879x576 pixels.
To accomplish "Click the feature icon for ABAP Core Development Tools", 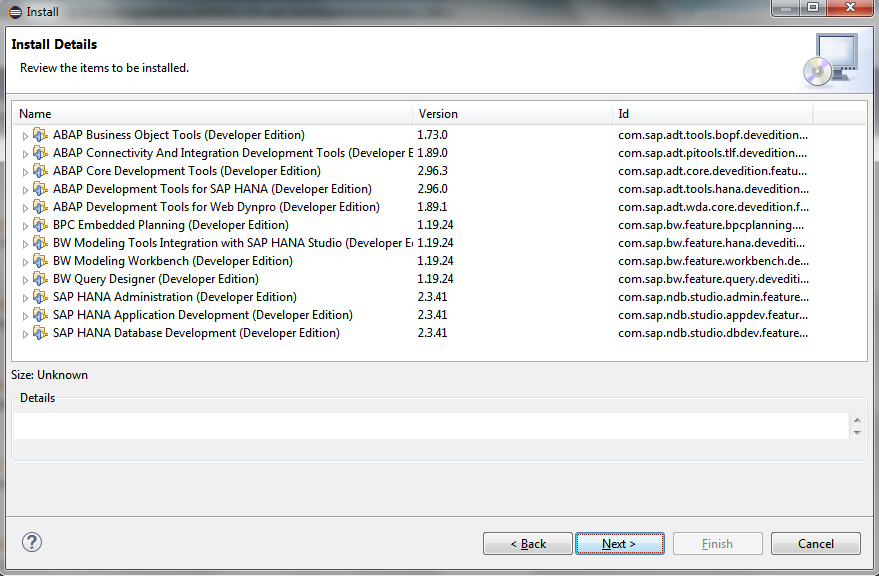I will coord(40,171).
